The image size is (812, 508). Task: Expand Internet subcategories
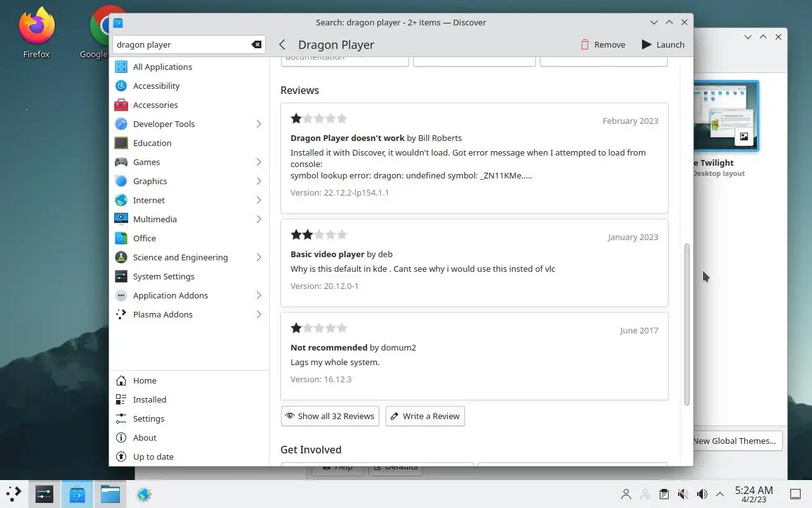[x=259, y=200]
